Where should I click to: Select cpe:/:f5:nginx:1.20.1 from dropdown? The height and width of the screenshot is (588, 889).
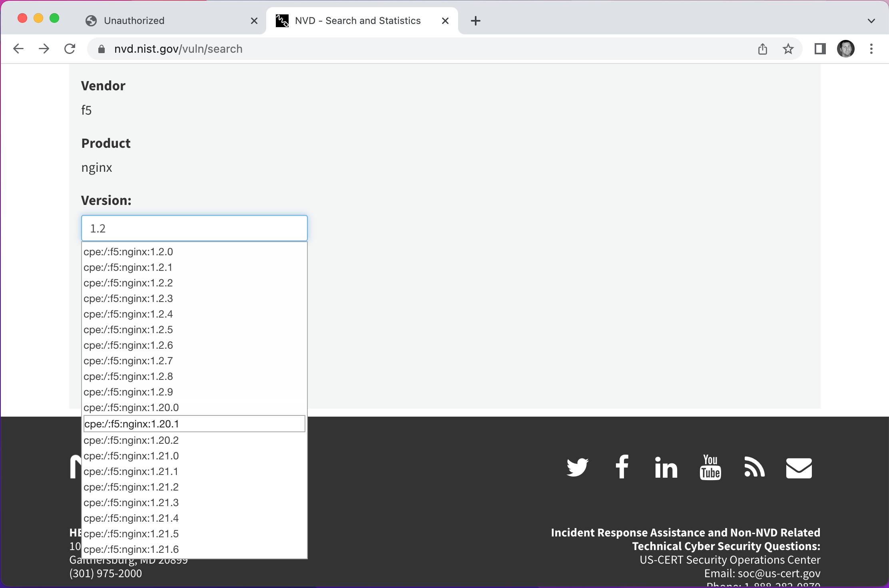[194, 423]
